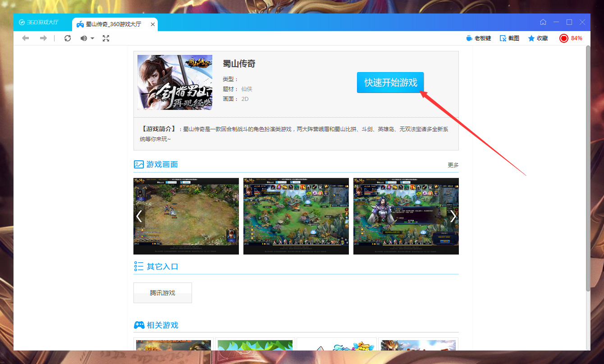Maximize the 360 game hall window
Screen dimensions: 604x364
coord(569,22)
